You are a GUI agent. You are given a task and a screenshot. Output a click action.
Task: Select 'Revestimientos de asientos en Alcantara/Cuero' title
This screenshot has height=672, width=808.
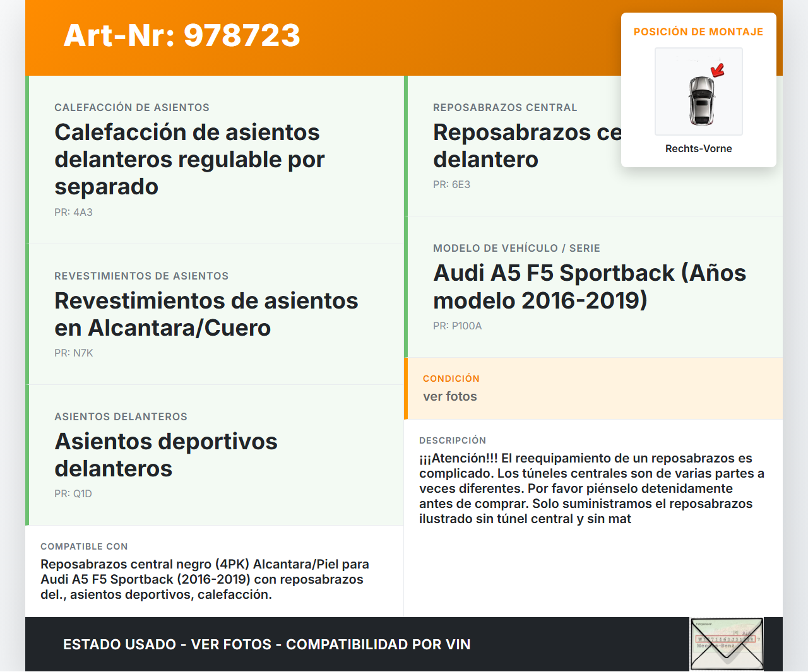tap(206, 314)
